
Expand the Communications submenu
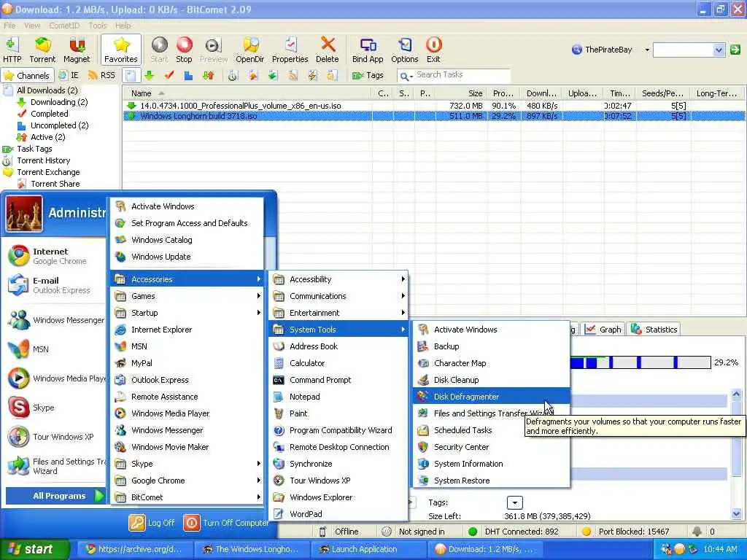pyautogui.click(x=338, y=296)
